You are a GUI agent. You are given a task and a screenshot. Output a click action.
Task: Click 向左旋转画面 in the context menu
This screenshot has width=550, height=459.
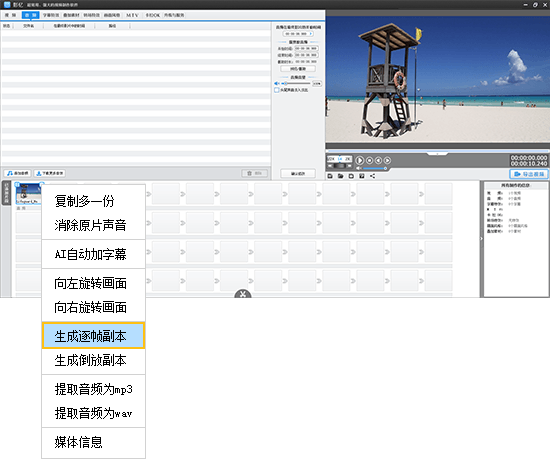[x=93, y=283]
